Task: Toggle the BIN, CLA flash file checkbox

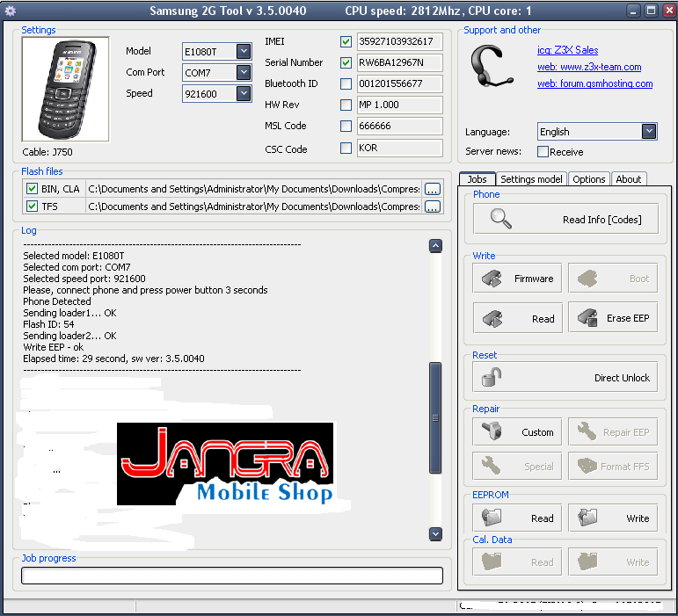Action: [x=32, y=188]
